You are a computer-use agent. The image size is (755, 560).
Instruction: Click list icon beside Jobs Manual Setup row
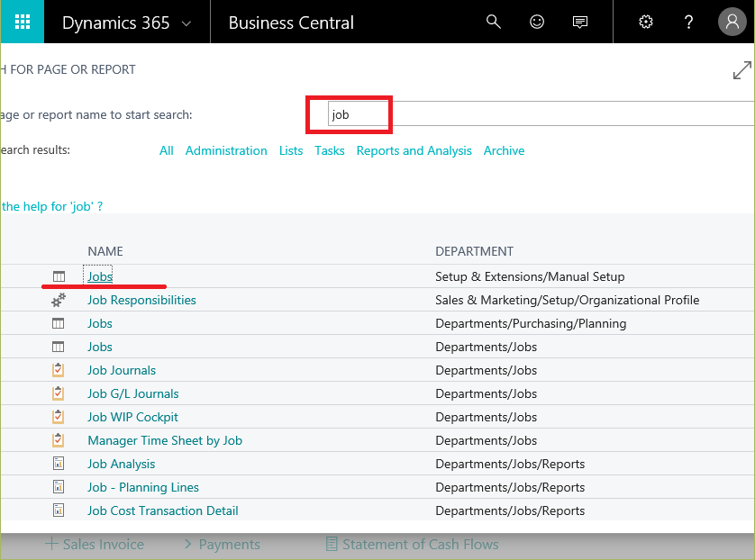59,276
